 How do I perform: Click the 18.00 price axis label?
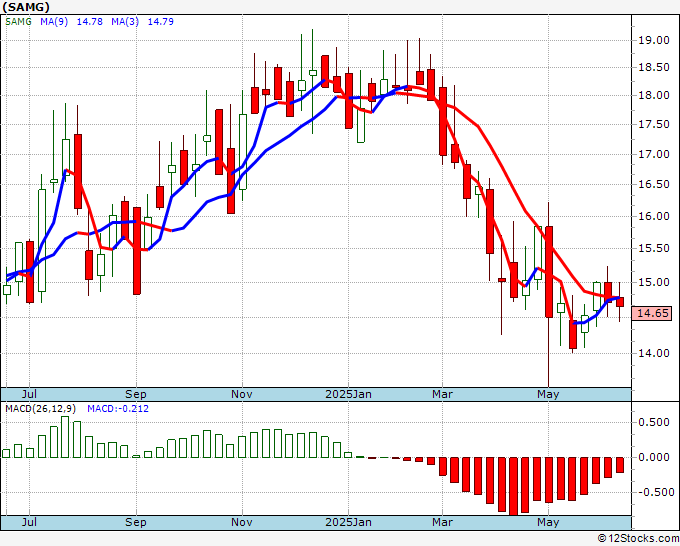pos(654,95)
